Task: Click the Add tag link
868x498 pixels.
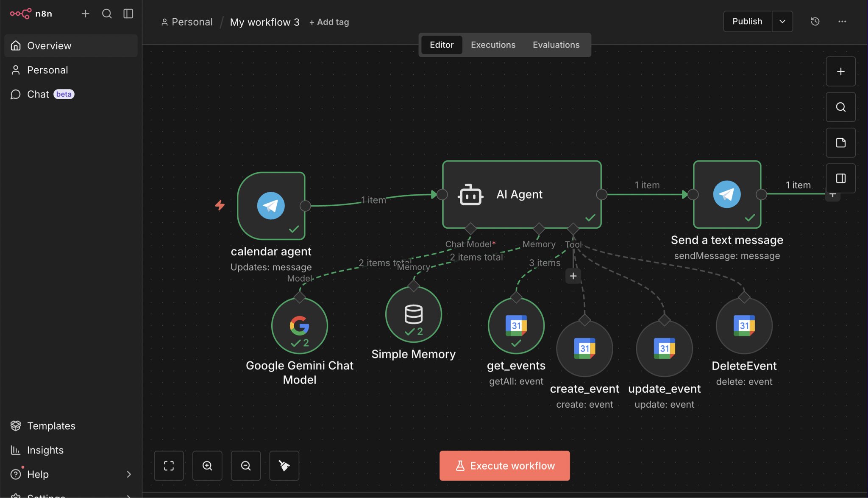Action: tap(329, 22)
